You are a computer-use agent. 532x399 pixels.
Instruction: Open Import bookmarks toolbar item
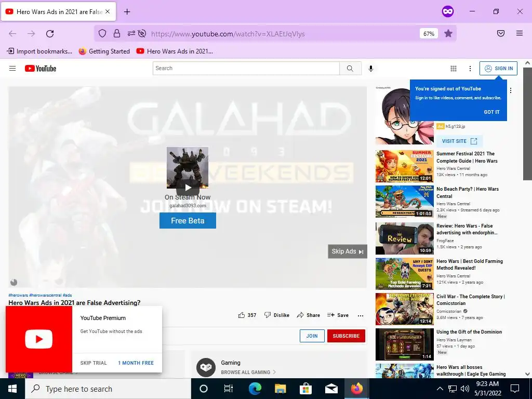pyautogui.click(x=39, y=51)
